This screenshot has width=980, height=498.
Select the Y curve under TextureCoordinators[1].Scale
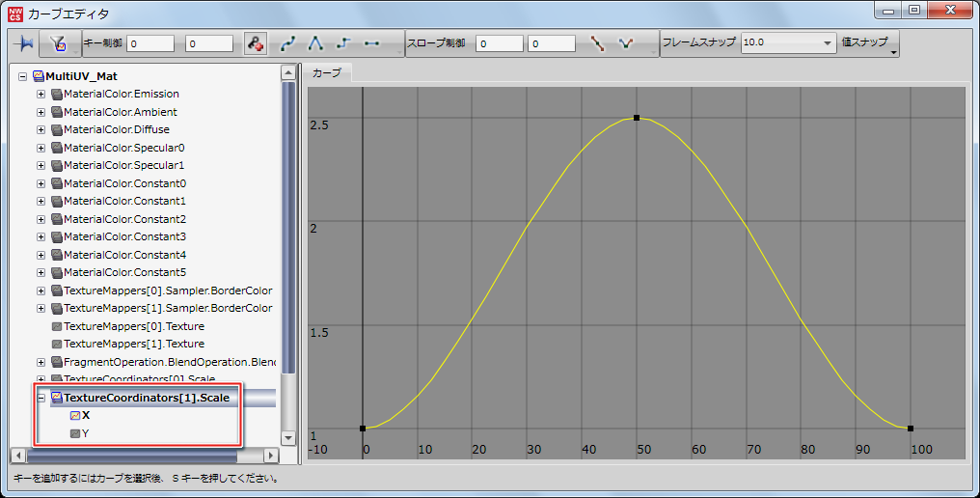pyautogui.click(x=85, y=434)
